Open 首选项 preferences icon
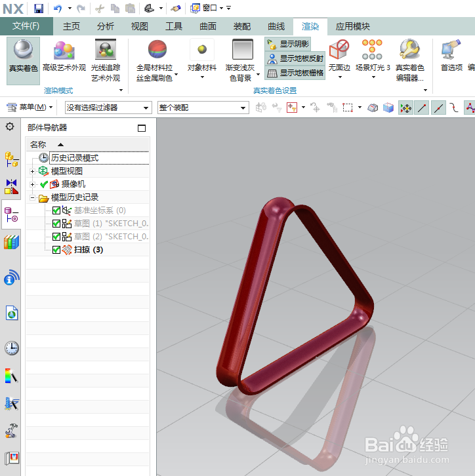 tap(451, 56)
